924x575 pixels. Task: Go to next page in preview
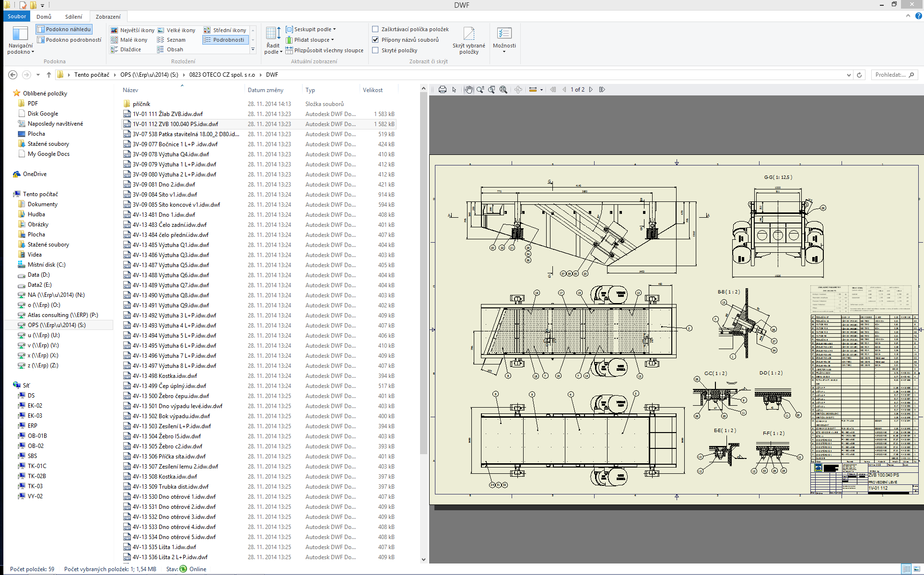(591, 90)
